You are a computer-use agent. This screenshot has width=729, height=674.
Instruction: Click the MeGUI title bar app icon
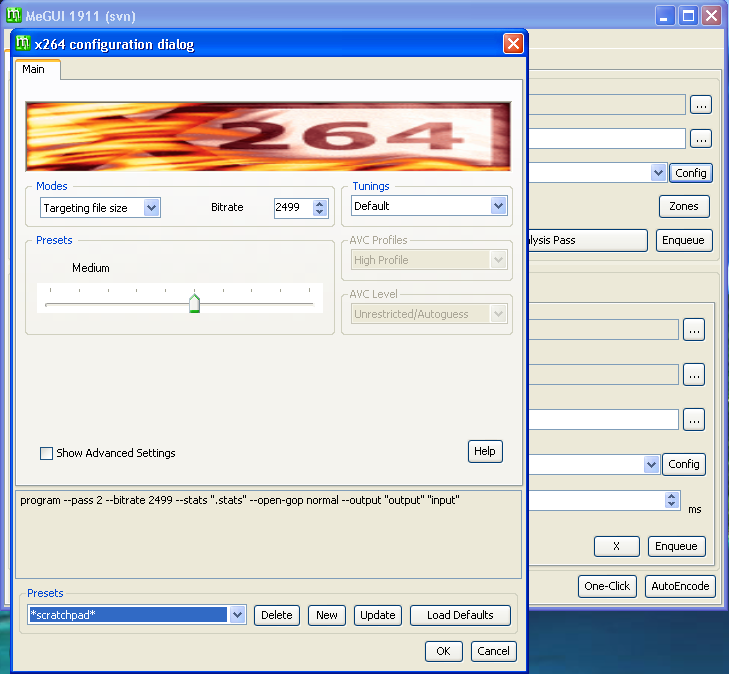point(13,15)
